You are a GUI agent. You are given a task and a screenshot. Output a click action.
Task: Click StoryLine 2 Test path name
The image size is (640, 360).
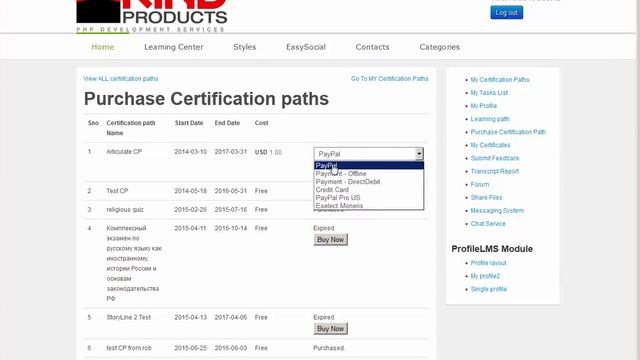click(x=129, y=317)
